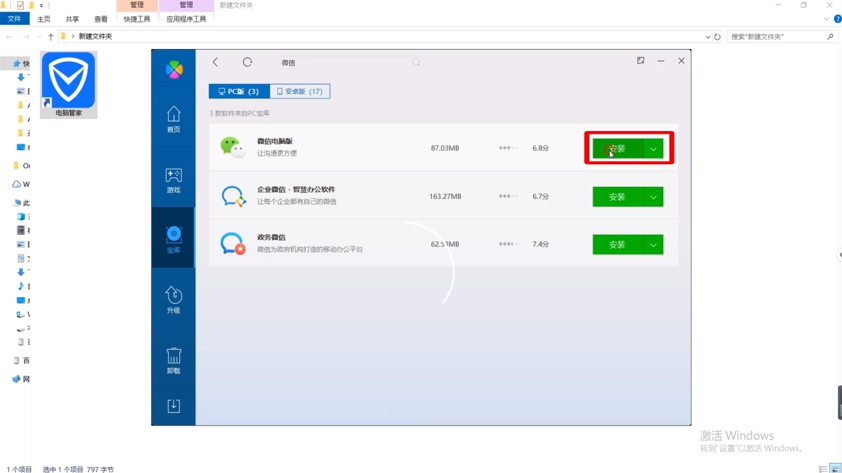Select the 电脑管家 shortcut in Explorer

coord(68,85)
